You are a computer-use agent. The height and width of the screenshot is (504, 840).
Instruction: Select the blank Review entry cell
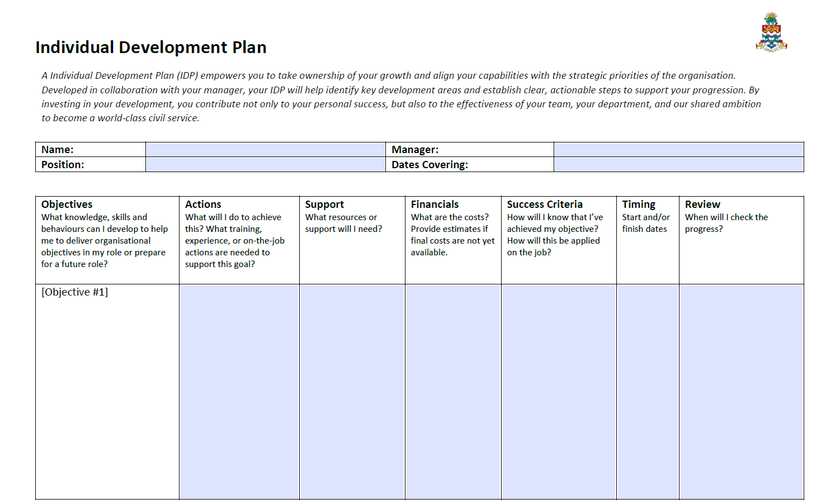(741, 391)
